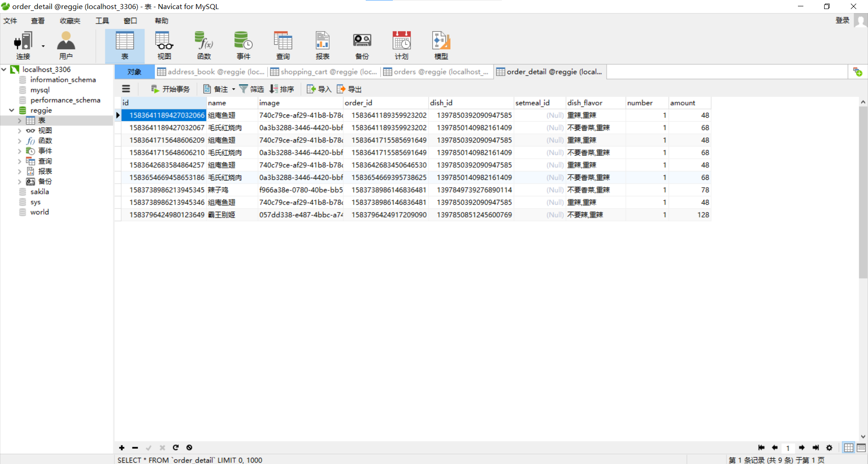Viewport: 868px width, 464px height.
Task: Go to the last page of records
Action: pos(816,448)
